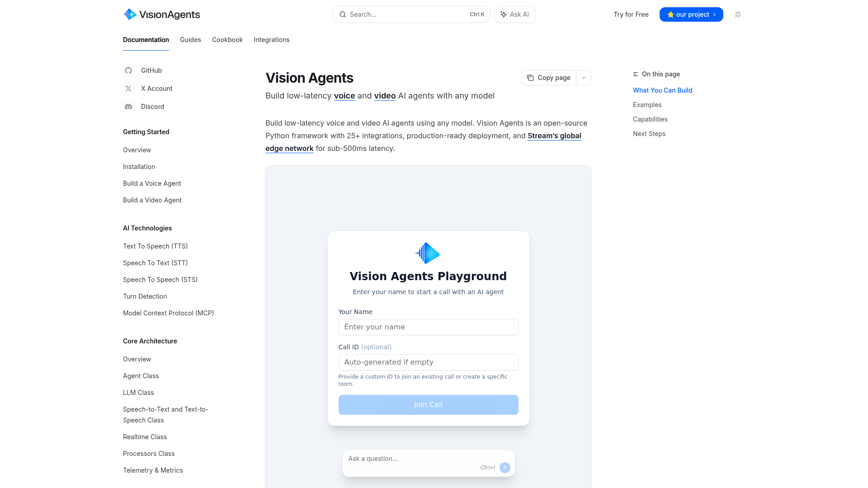Open the Agent Class page

click(x=141, y=376)
